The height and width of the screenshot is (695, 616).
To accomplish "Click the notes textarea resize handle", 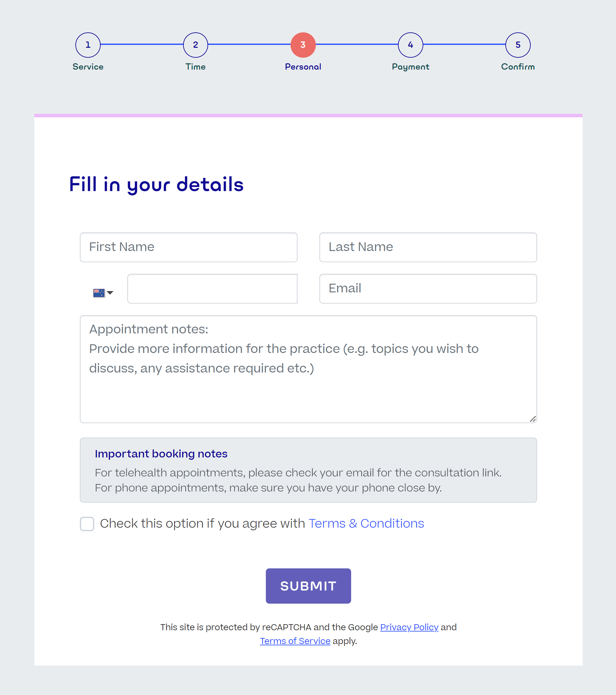I will coord(533,419).
